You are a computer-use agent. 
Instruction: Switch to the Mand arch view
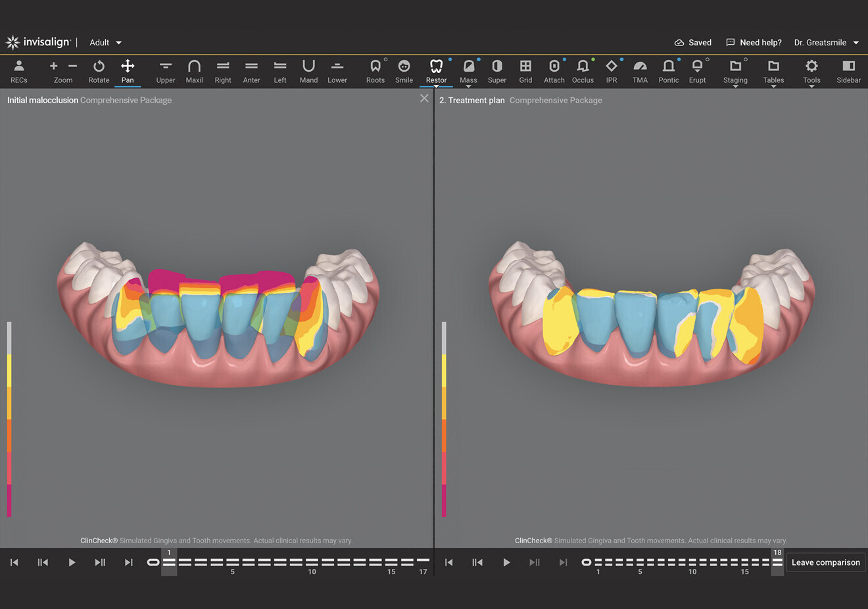click(308, 71)
